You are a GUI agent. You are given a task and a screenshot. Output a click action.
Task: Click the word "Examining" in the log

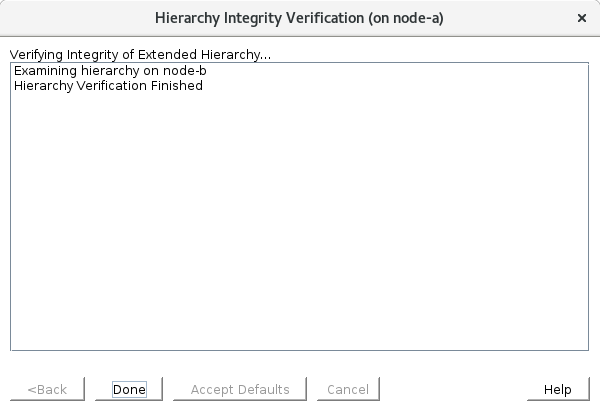click(46, 71)
